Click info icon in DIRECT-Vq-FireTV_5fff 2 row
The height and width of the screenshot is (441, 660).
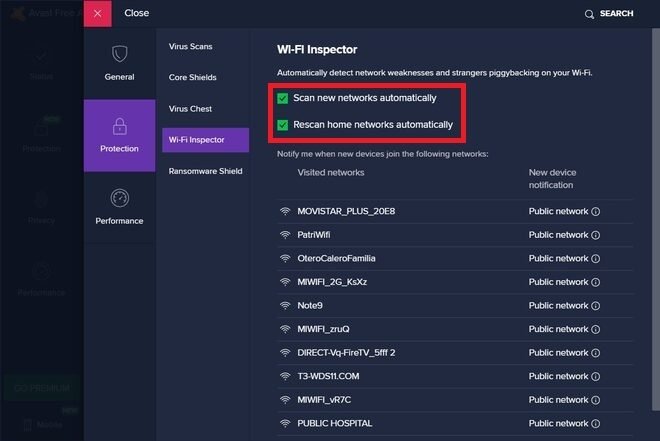click(596, 353)
